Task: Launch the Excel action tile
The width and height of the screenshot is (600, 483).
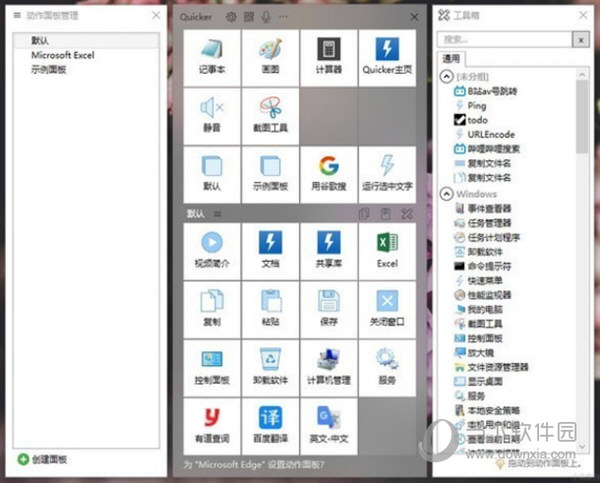Action: 387,252
